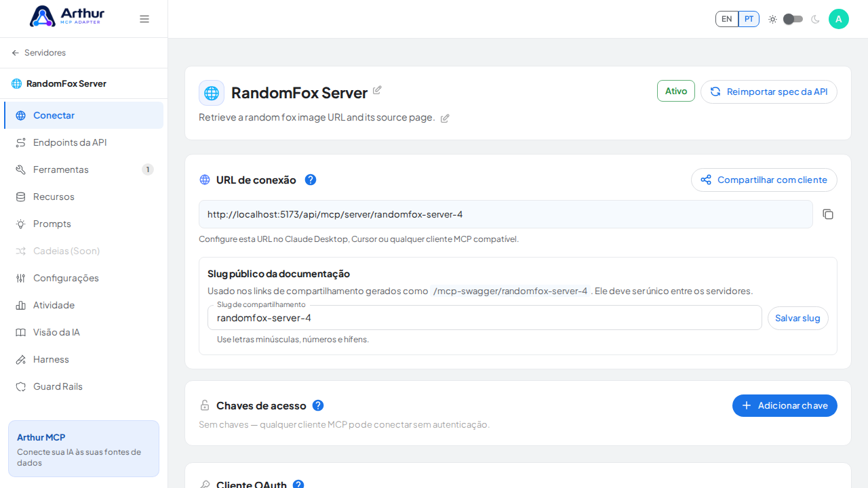Screen dimensions: 868x488
Task: Click Salvar slug
Action: (x=797, y=318)
